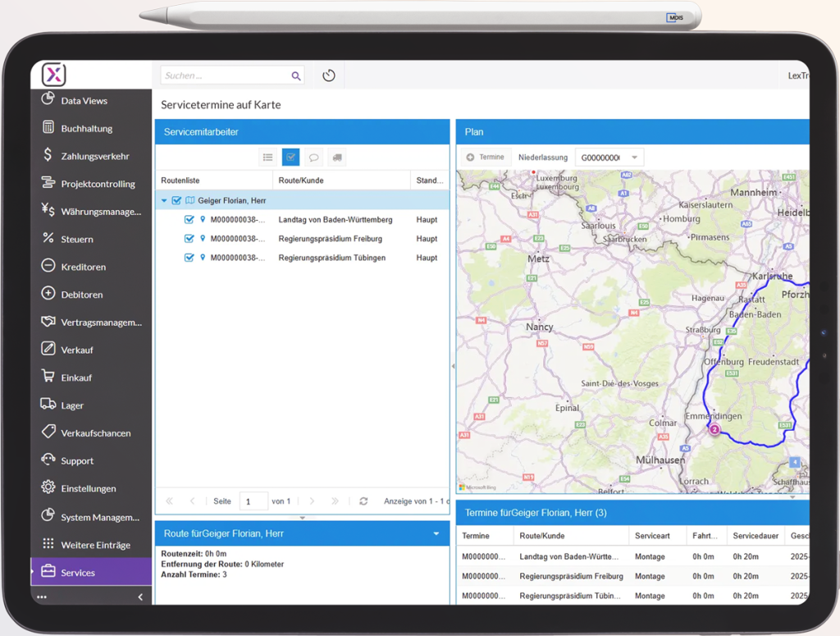Click the Termine button above the map
The height and width of the screenshot is (636, 840).
pos(485,158)
